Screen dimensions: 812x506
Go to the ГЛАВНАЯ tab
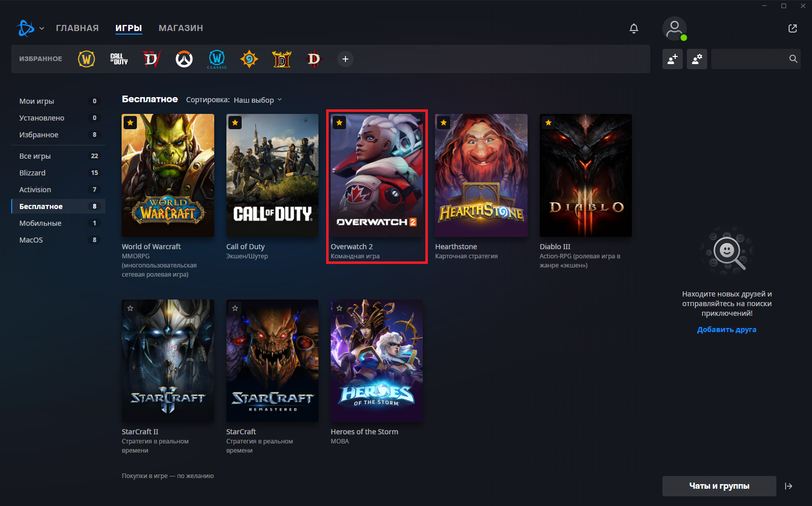point(77,28)
